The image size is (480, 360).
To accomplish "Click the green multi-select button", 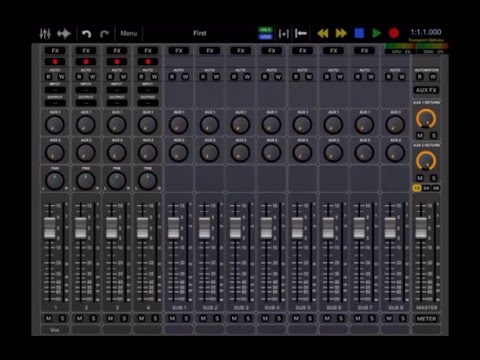I will click(x=265, y=30).
